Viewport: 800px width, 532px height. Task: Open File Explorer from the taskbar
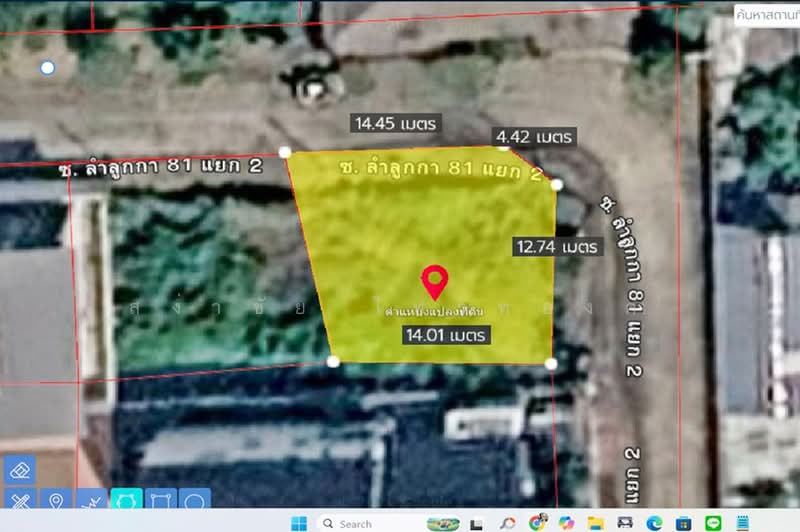(x=595, y=523)
